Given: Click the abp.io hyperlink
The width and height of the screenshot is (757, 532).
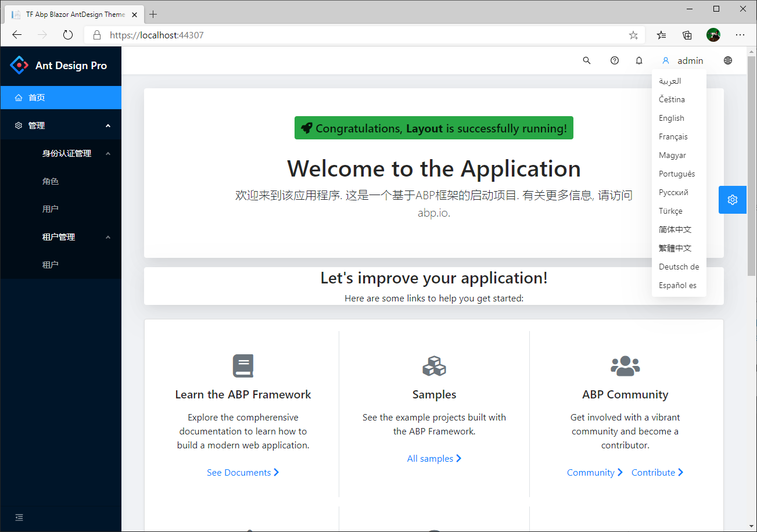Looking at the screenshot, I should point(433,213).
